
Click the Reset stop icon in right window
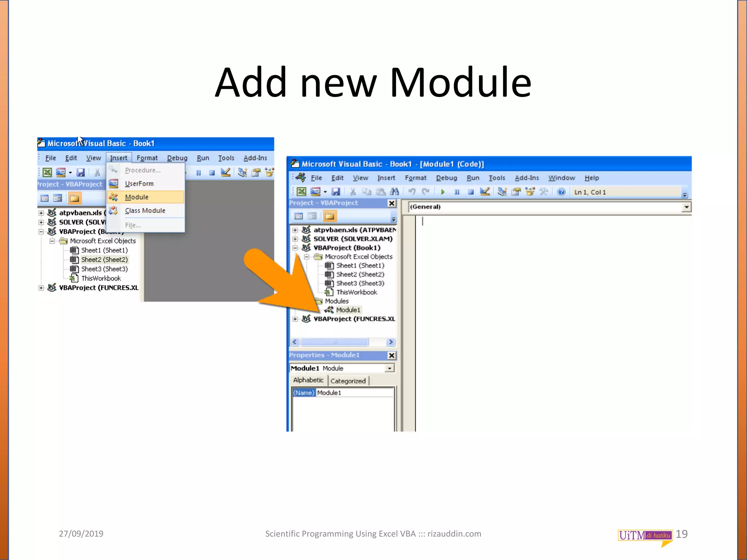[x=471, y=192]
